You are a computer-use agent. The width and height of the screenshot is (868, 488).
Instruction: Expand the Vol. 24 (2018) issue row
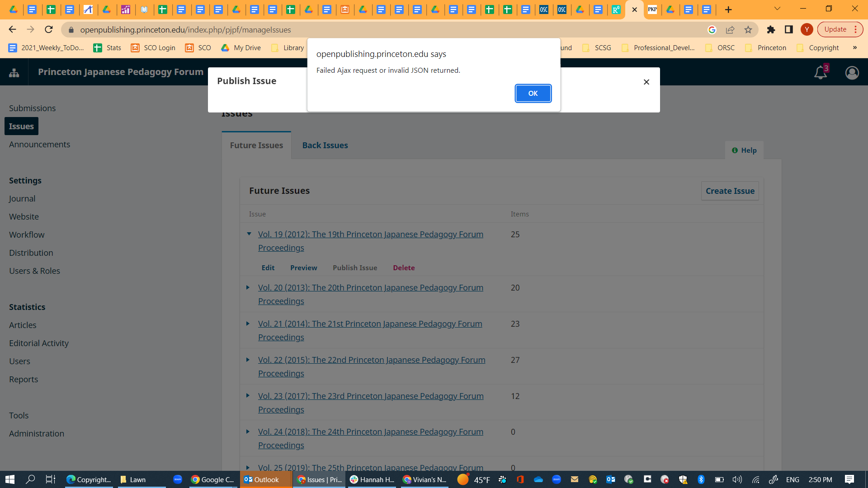click(248, 432)
